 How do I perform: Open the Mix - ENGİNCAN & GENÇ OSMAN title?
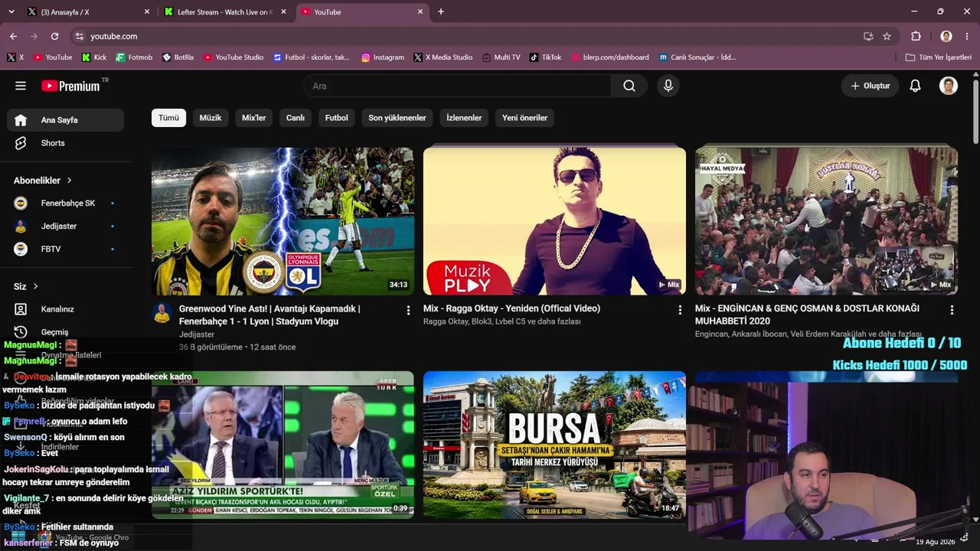(807, 315)
